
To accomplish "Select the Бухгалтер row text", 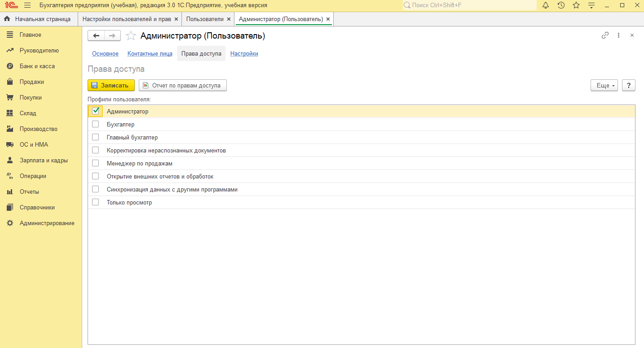I will point(120,125).
